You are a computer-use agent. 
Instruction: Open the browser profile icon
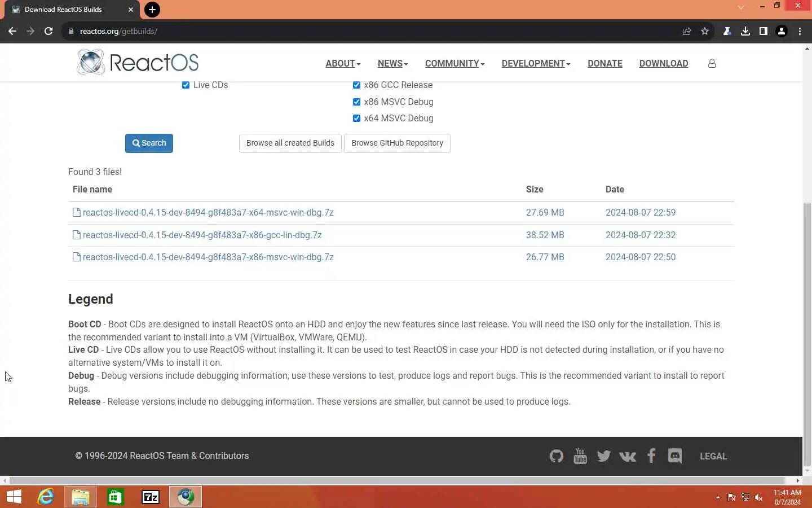click(x=782, y=31)
